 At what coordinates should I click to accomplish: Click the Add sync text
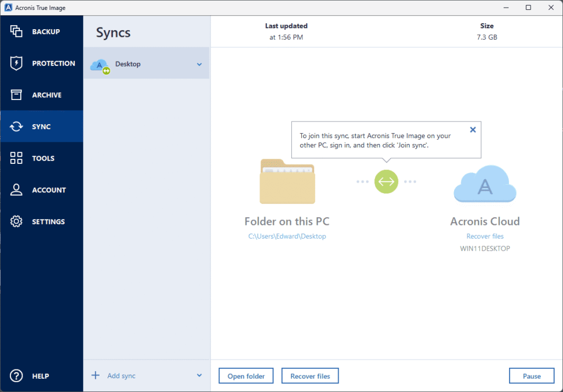pyautogui.click(x=122, y=376)
